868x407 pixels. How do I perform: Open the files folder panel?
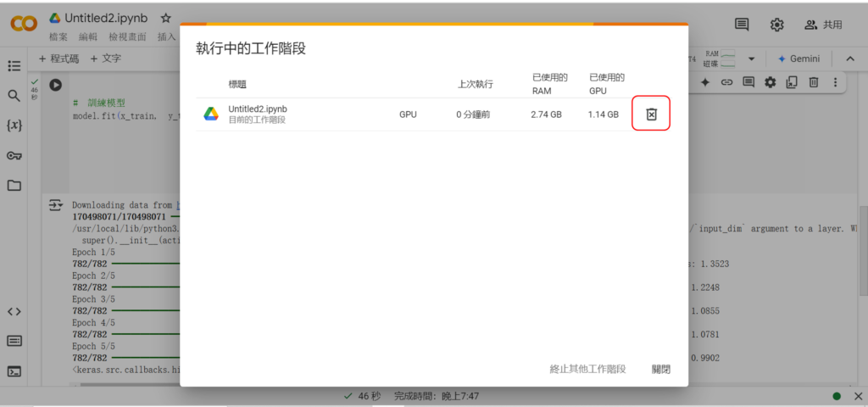pyautogui.click(x=14, y=186)
